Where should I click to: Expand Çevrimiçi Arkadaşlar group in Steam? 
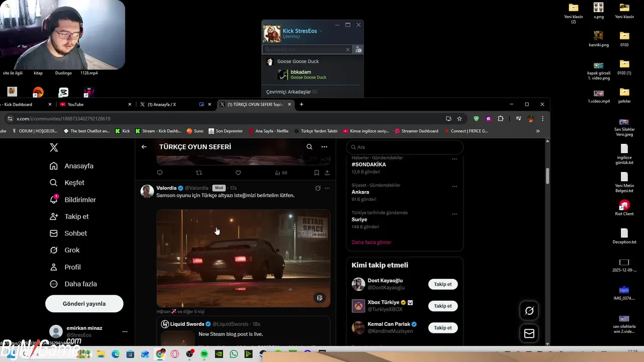coord(292,92)
